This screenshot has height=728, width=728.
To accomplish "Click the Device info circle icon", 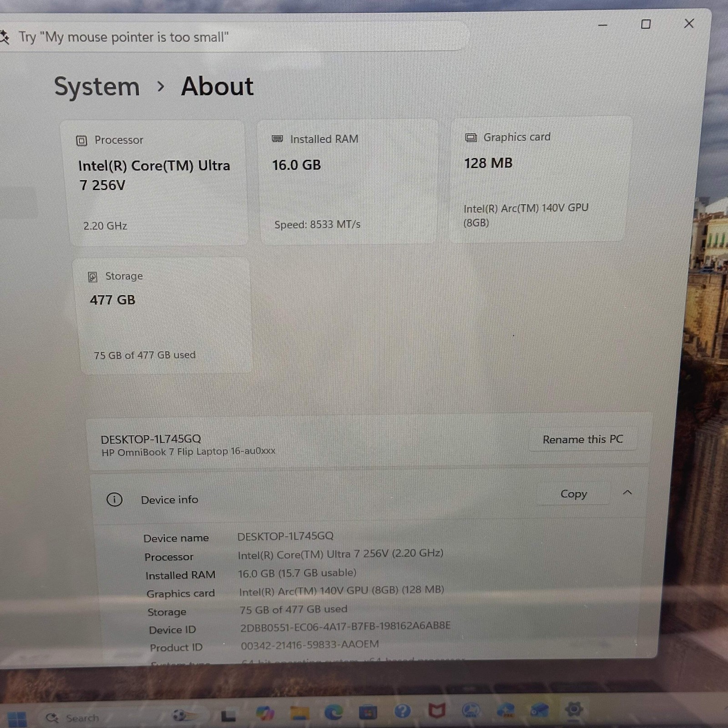I will 114,500.
